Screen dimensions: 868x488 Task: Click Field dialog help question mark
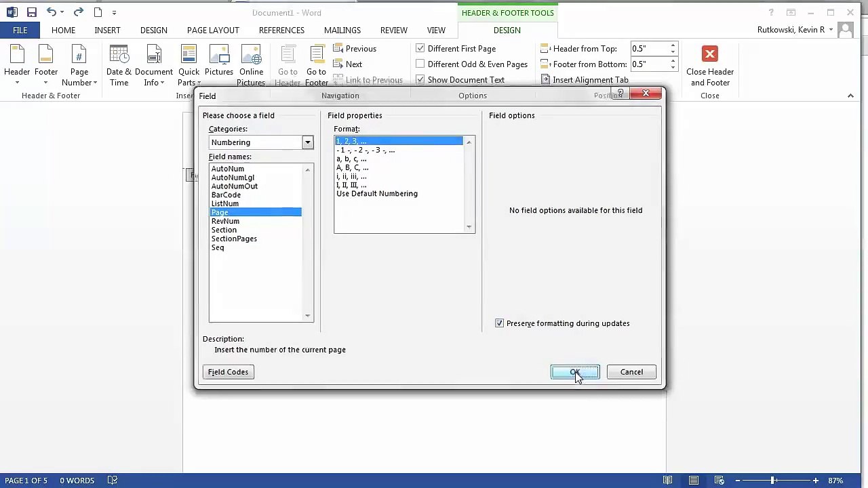620,94
